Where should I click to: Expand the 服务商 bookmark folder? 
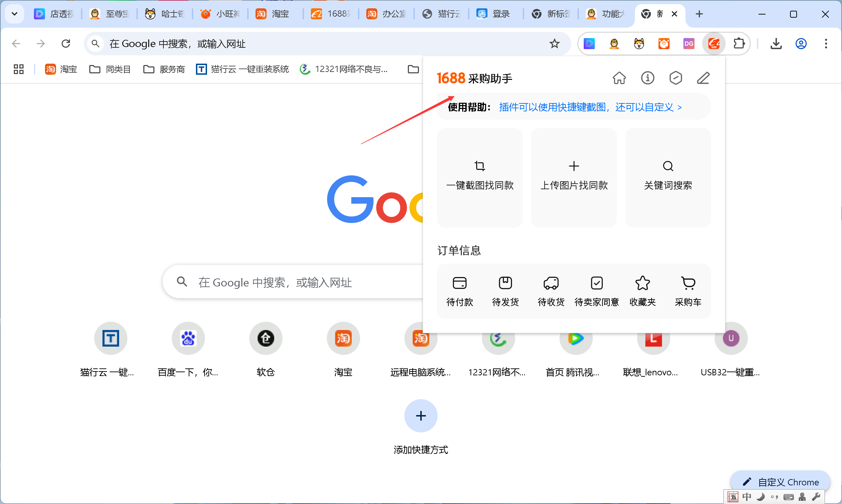coord(164,69)
